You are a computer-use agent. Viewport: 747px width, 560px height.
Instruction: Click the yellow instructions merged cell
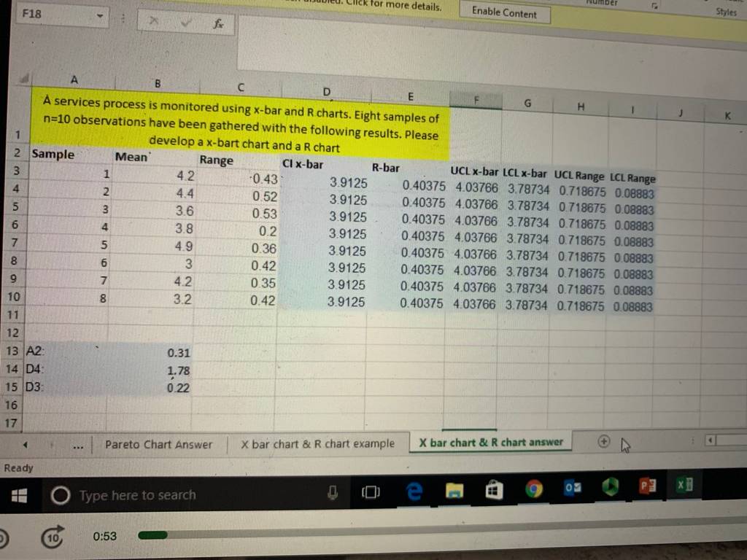(240, 125)
